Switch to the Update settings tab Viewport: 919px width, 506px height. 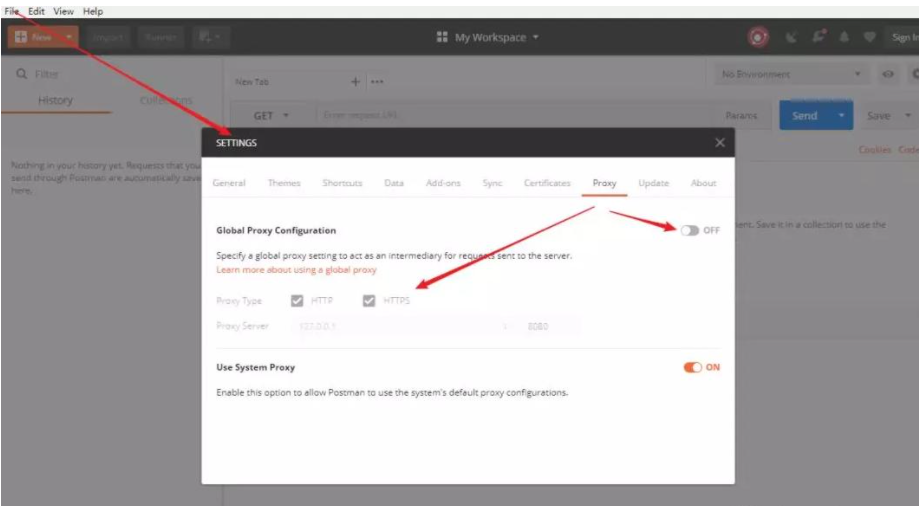(x=653, y=183)
